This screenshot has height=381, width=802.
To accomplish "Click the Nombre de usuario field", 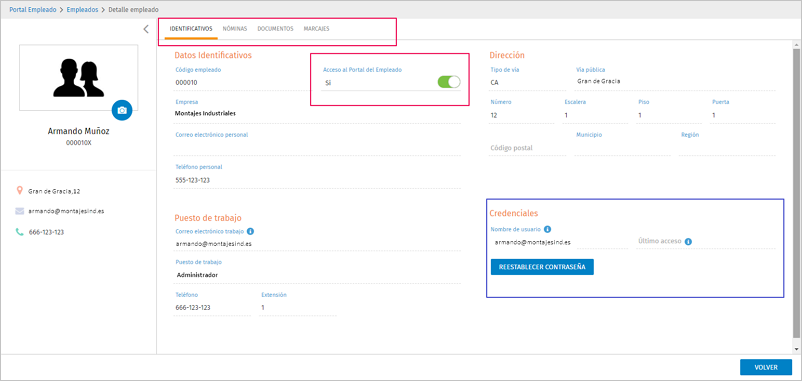I will [559, 242].
